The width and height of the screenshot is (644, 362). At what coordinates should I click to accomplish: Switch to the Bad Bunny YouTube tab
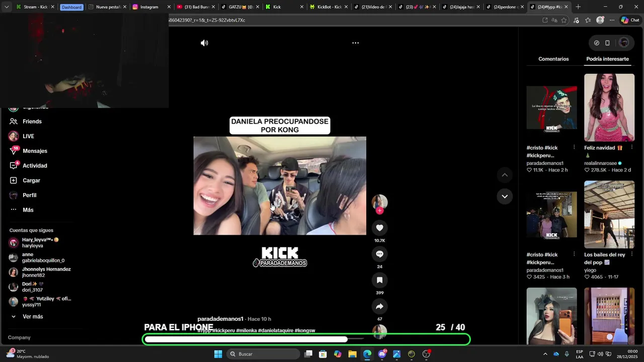tap(195, 7)
